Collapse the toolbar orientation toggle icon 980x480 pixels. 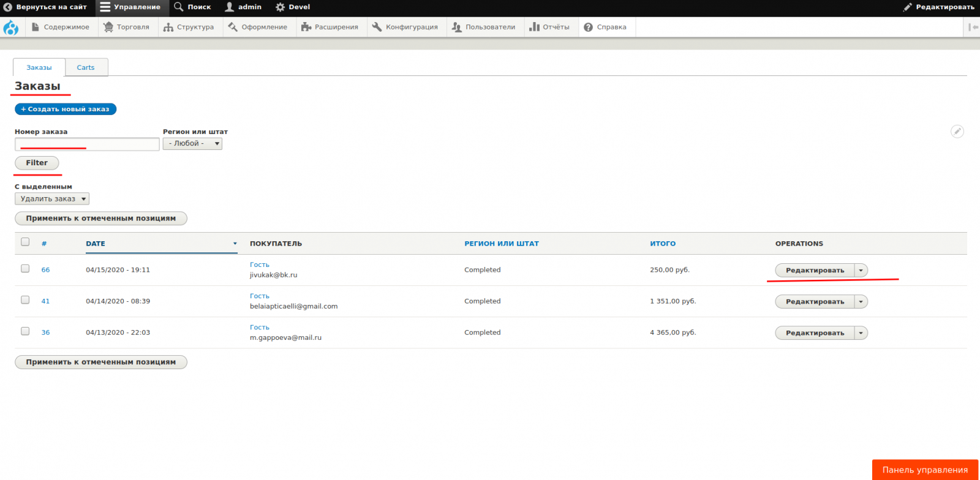pos(973,27)
